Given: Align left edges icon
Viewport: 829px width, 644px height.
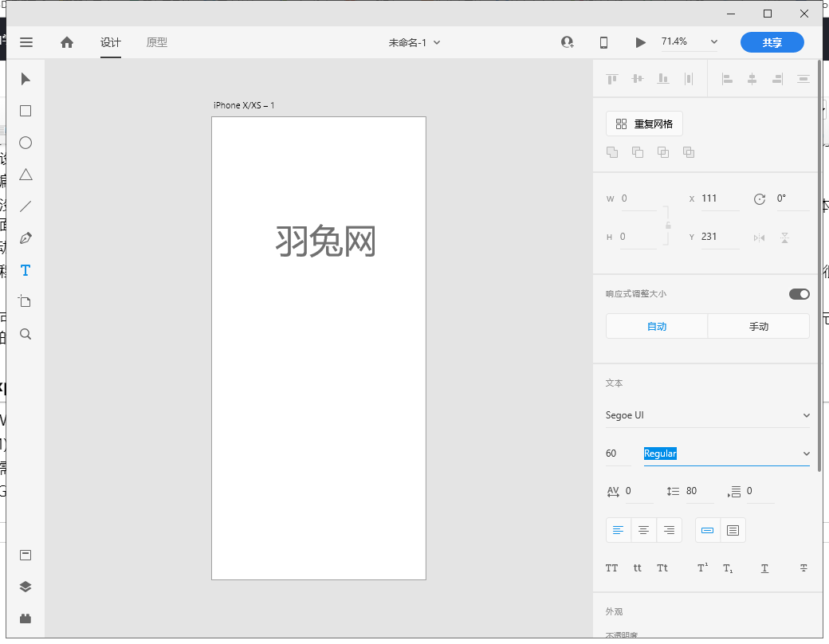Looking at the screenshot, I should (x=727, y=80).
